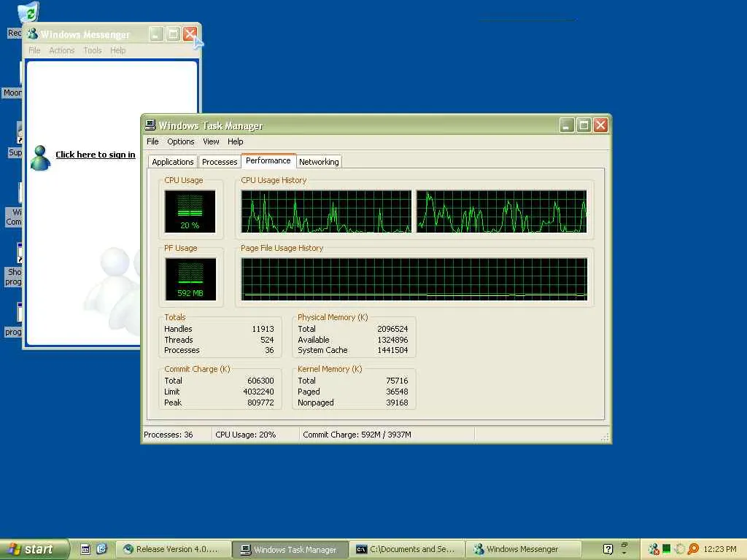Switch to Release Version 4.0 taskbar window
Screen dimensions: 747x560
point(173,549)
